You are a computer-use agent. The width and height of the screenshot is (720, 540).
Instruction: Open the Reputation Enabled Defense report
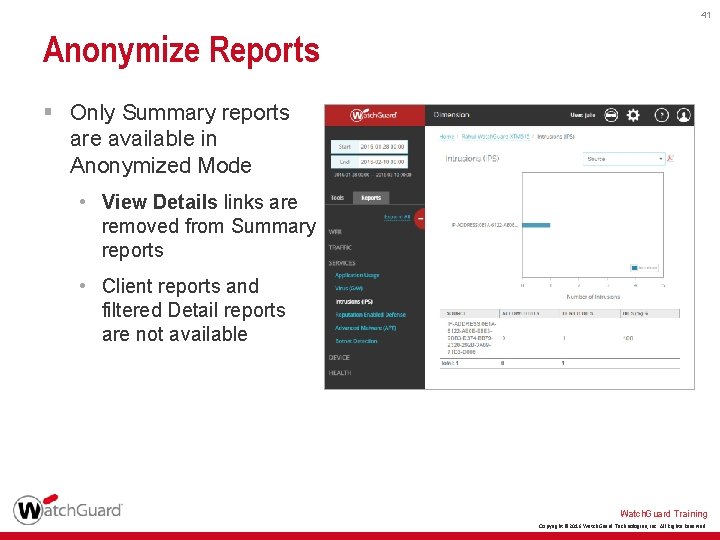point(371,315)
